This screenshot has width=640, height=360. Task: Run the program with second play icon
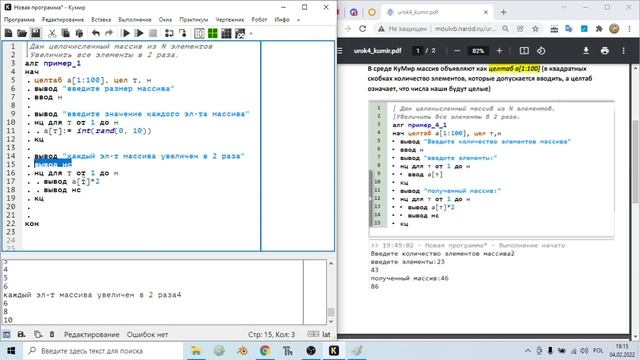pos(139,33)
